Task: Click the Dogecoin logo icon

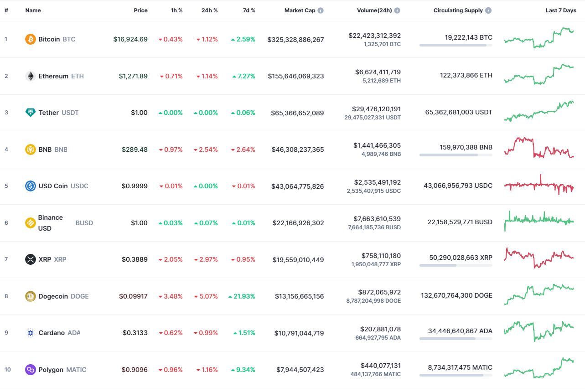Action: tap(31, 296)
